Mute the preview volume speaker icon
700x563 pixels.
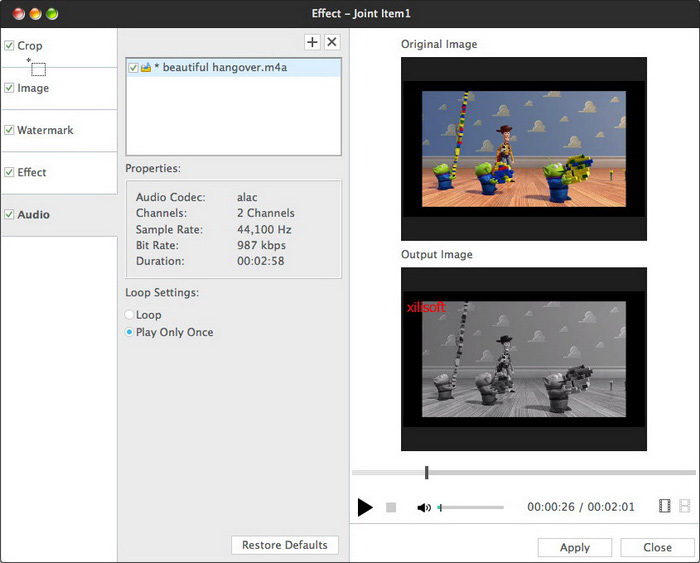pos(424,508)
